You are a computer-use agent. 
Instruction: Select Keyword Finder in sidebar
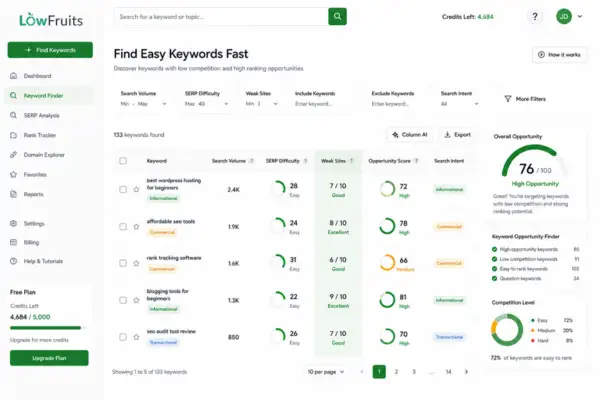[x=50, y=96]
